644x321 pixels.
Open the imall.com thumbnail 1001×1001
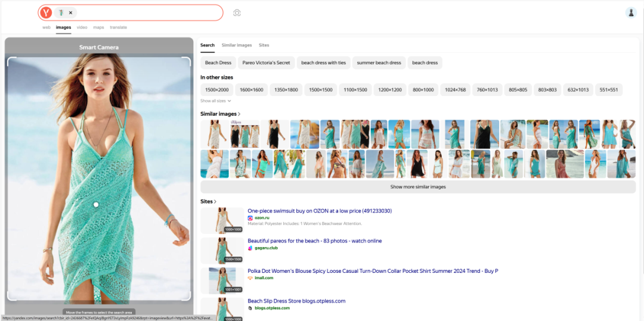coord(222,281)
